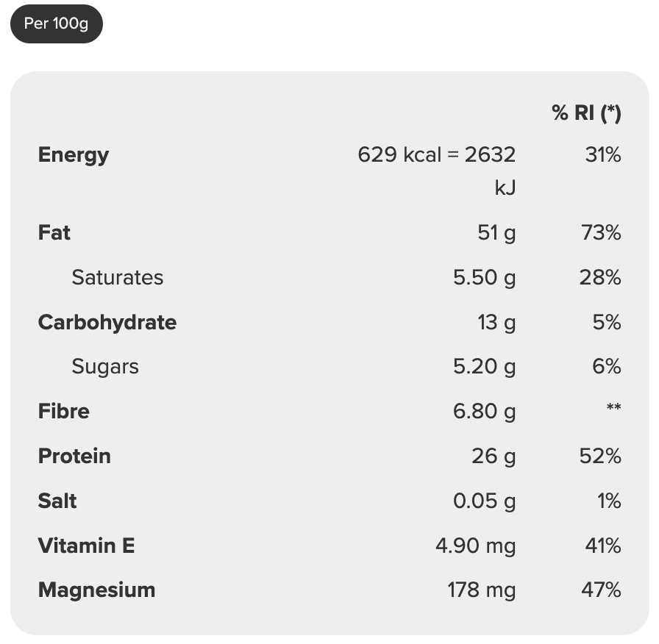
Task: Click the 6% sugars reference intake
Action: pos(607,367)
